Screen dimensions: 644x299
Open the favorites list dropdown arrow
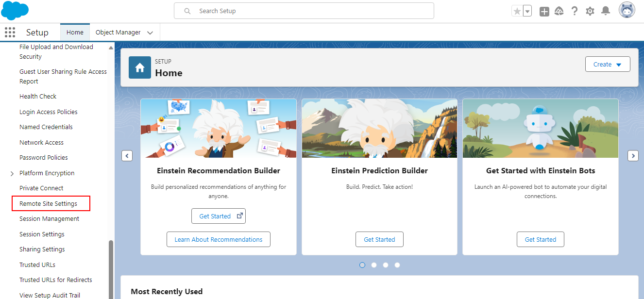coord(527,11)
